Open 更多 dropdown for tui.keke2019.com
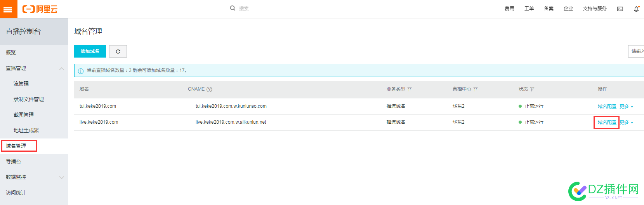 click(626, 107)
